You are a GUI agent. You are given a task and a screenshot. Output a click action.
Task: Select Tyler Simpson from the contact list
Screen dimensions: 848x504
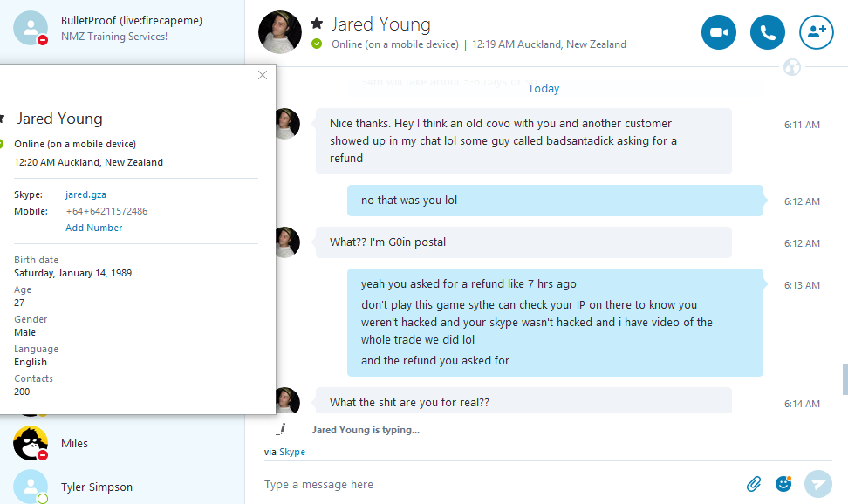(x=96, y=487)
